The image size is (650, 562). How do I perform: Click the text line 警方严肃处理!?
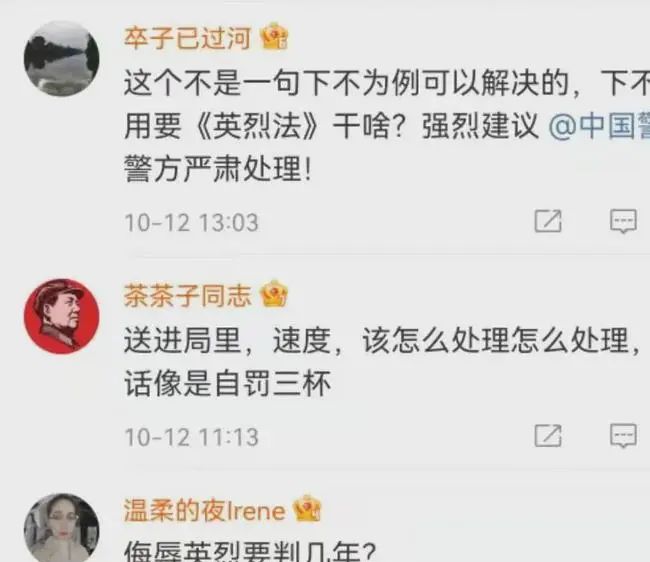[x=218, y=169]
